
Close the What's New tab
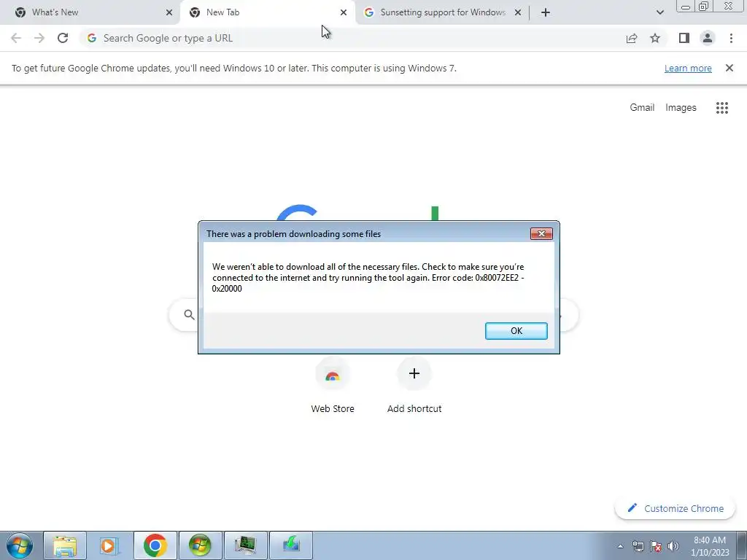[x=169, y=12]
